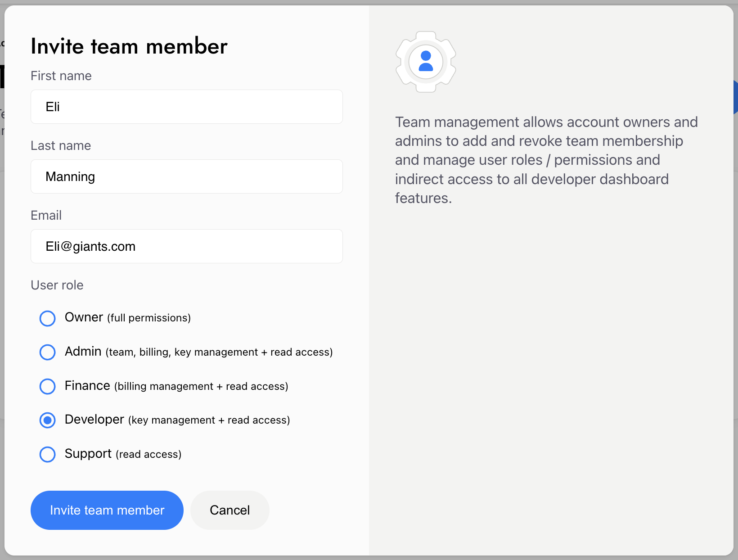The image size is (738, 560).
Task: Pick the Developer key management role
Action: click(47, 420)
